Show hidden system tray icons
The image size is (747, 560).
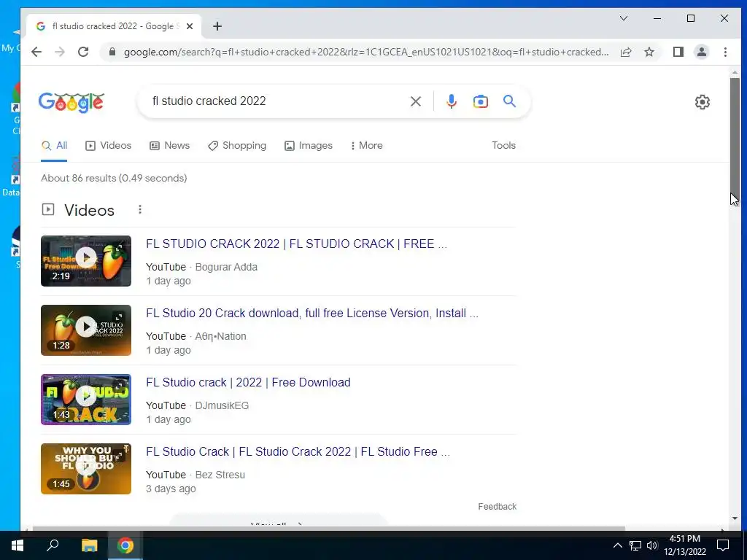(x=617, y=545)
